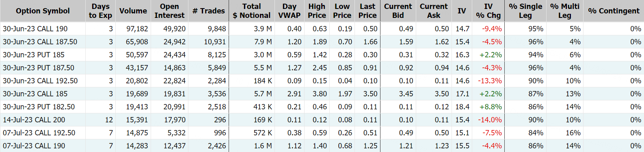This screenshot has height=152, width=644.
Task: Sort by IV % Chg header
Action: coord(488,11)
